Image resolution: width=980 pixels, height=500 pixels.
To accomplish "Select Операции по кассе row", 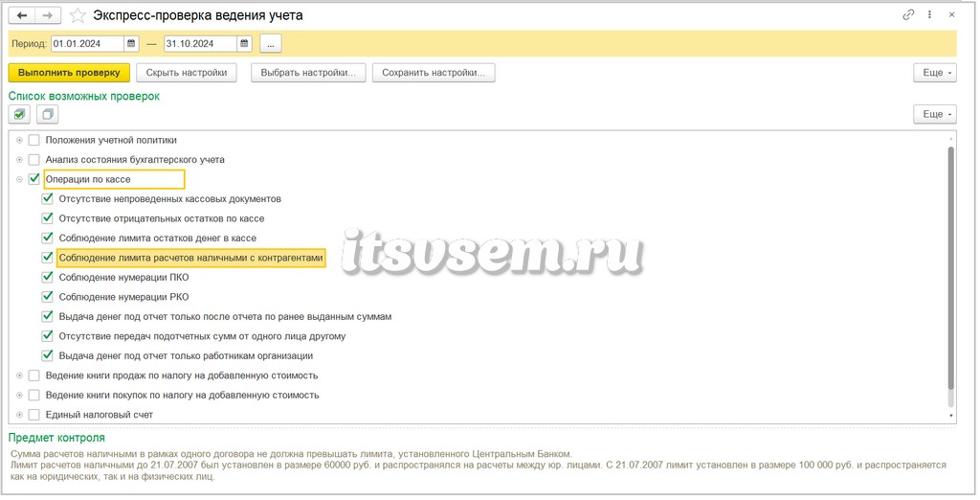I will pyautogui.click(x=115, y=179).
